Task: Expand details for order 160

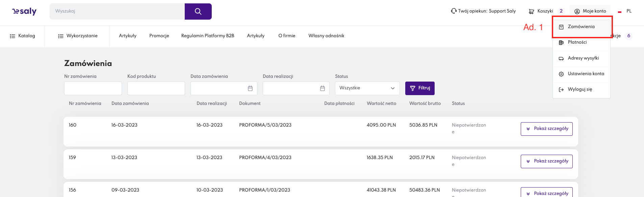Action: click(x=546, y=129)
